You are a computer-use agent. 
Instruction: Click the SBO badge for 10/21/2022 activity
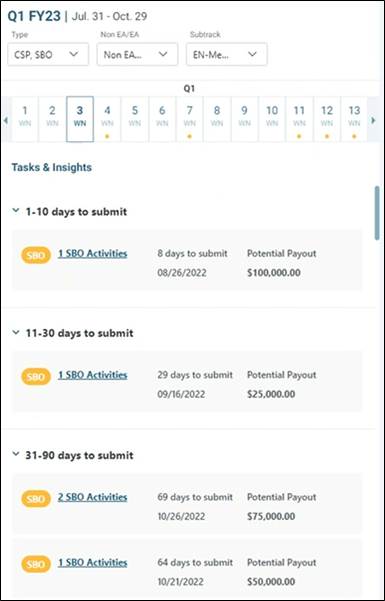pyautogui.click(x=36, y=564)
